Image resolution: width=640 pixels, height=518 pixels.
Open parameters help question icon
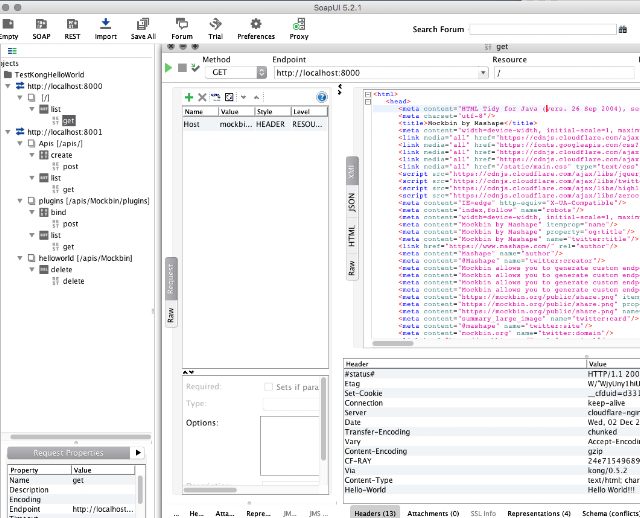tap(322, 97)
